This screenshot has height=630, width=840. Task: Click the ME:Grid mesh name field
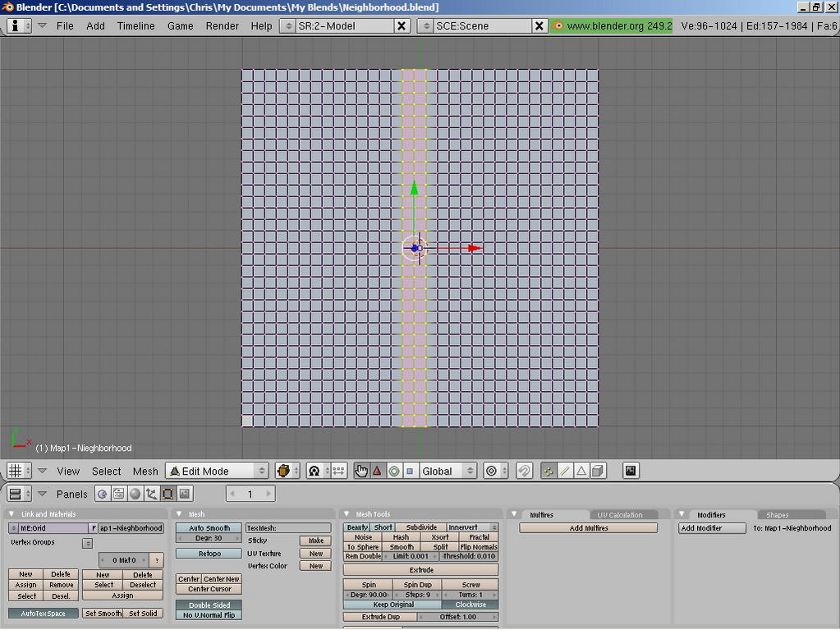click(53, 528)
